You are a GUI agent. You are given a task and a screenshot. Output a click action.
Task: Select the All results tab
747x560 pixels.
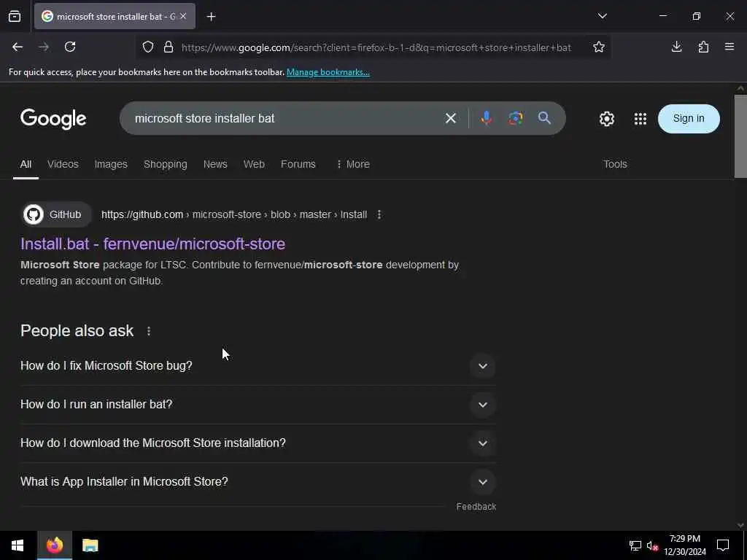point(26,164)
